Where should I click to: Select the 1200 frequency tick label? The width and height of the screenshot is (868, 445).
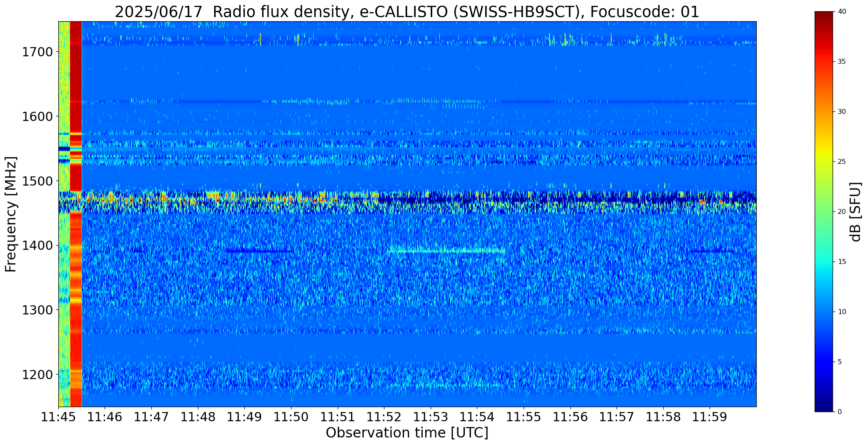pyautogui.click(x=37, y=375)
